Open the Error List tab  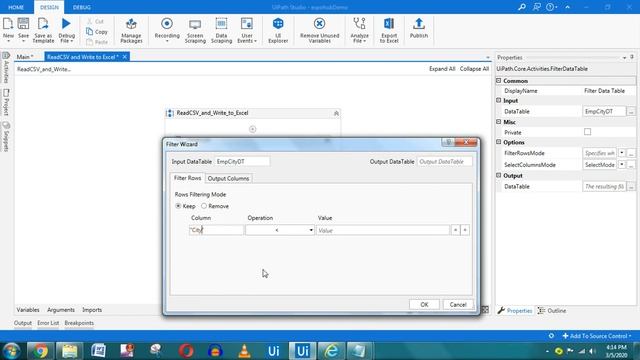48,323
